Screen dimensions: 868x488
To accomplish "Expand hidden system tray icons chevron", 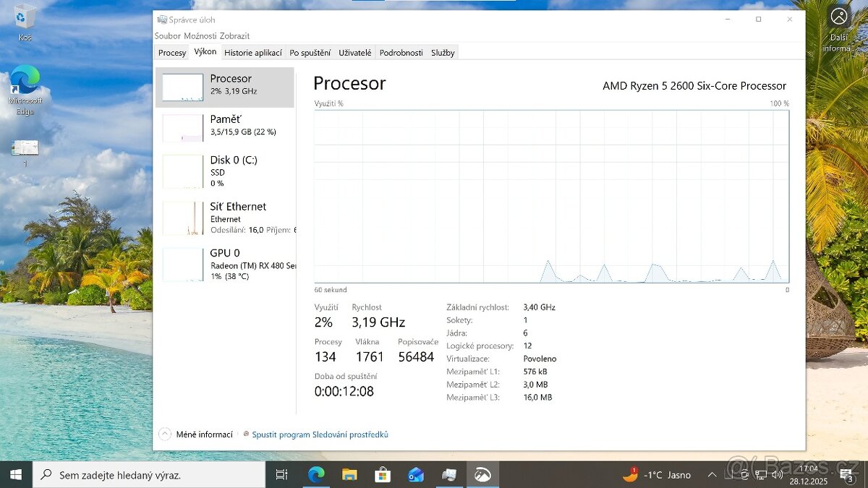I will tap(712, 475).
